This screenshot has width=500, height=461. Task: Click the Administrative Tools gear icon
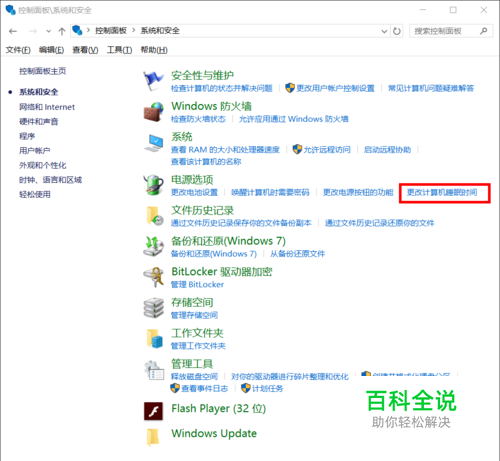pyautogui.click(x=154, y=370)
